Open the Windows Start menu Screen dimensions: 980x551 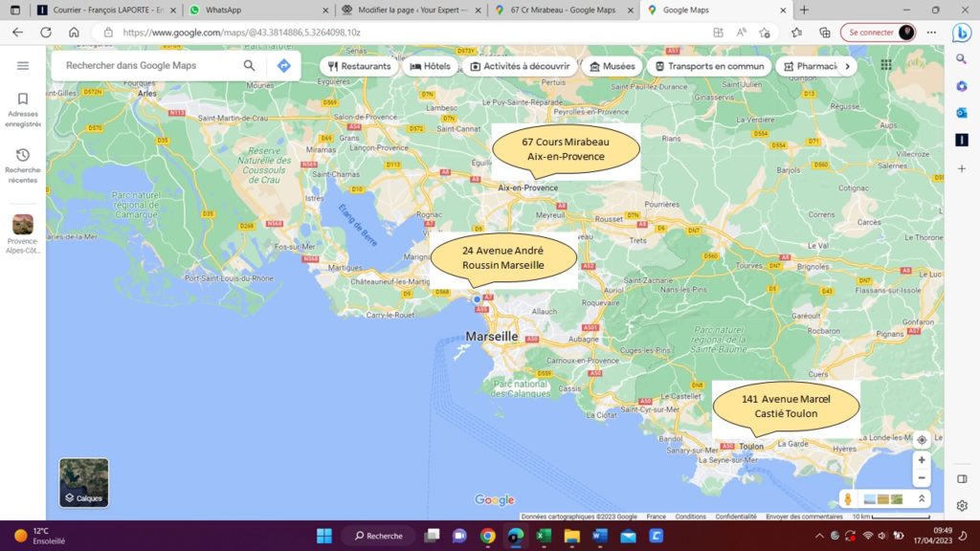point(324,536)
